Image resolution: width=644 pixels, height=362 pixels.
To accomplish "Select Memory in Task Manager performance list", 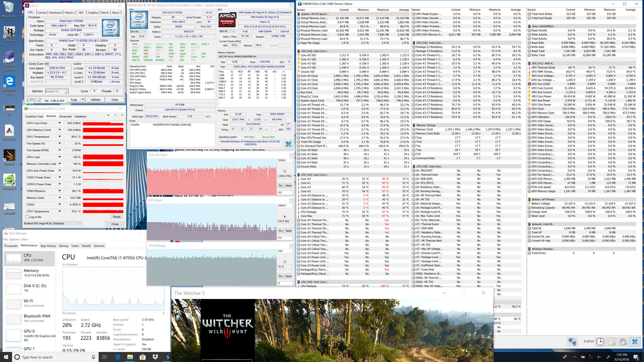I will (29, 273).
